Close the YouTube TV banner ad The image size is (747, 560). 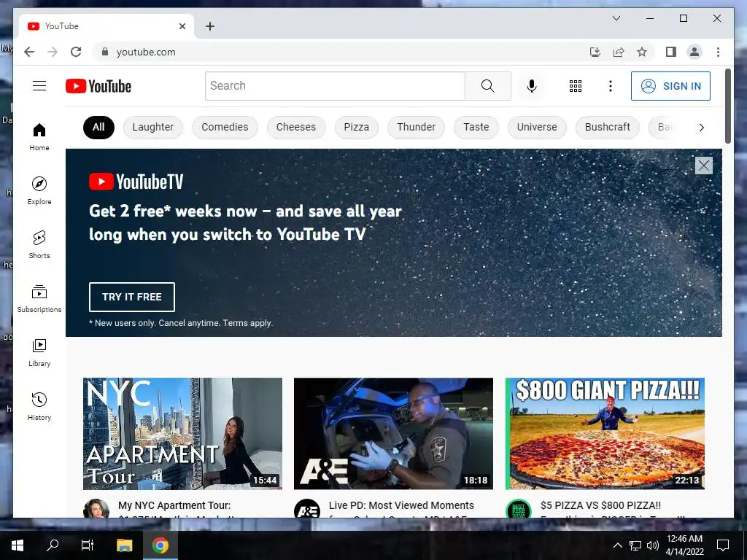(x=704, y=166)
